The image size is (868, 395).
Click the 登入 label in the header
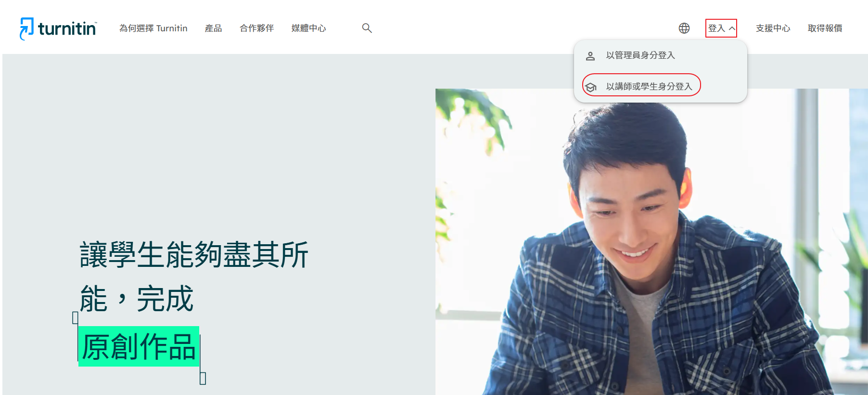[x=716, y=28]
